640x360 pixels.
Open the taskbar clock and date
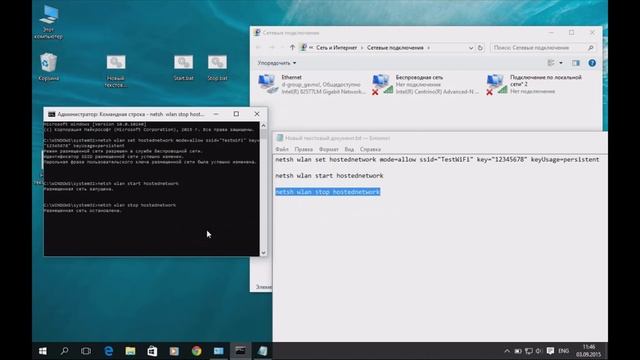tap(589, 351)
